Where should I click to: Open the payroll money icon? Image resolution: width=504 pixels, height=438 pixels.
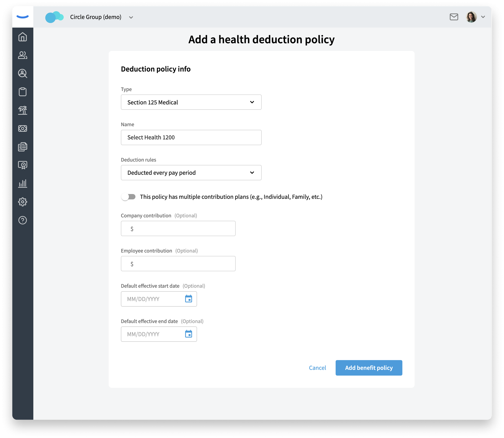22,129
